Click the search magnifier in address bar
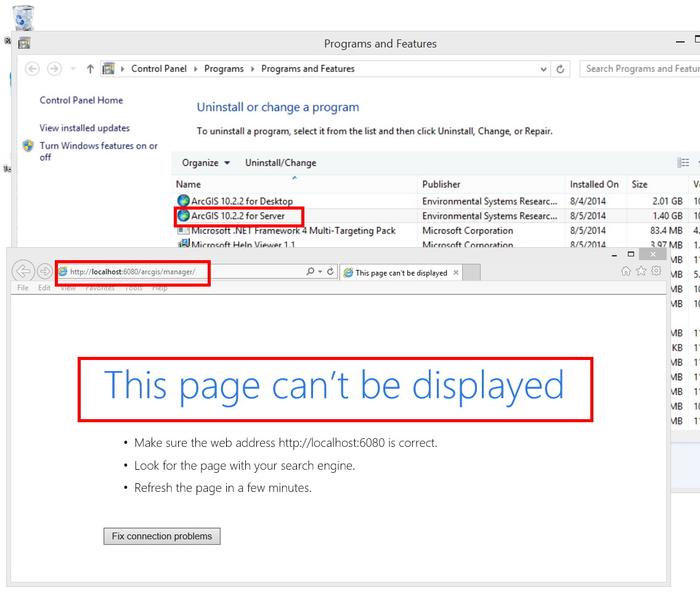 310,271
